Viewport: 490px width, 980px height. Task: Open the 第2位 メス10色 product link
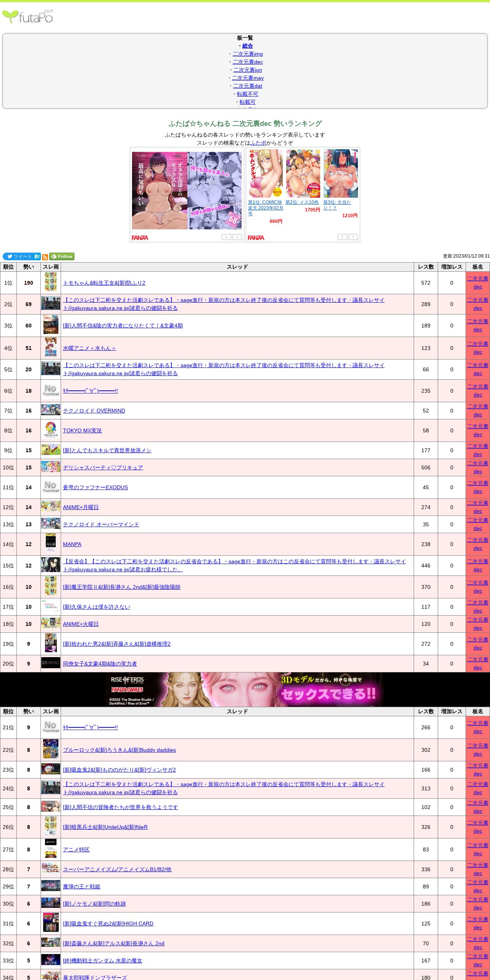point(302,202)
